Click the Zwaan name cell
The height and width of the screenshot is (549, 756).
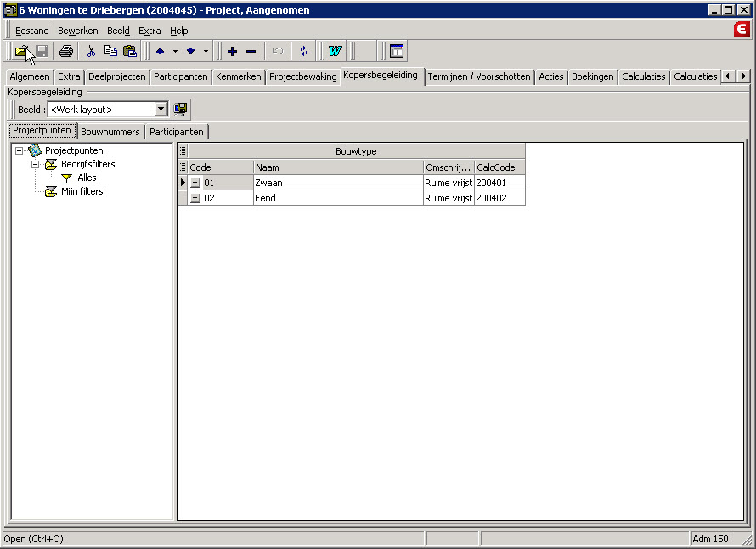point(338,183)
